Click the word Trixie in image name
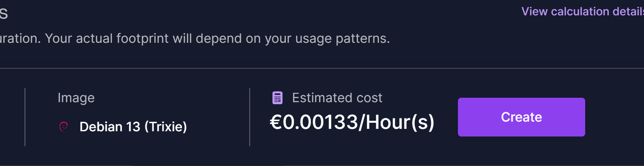Image resolution: width=644 pixels, height=166 pixels. (166, 127)
